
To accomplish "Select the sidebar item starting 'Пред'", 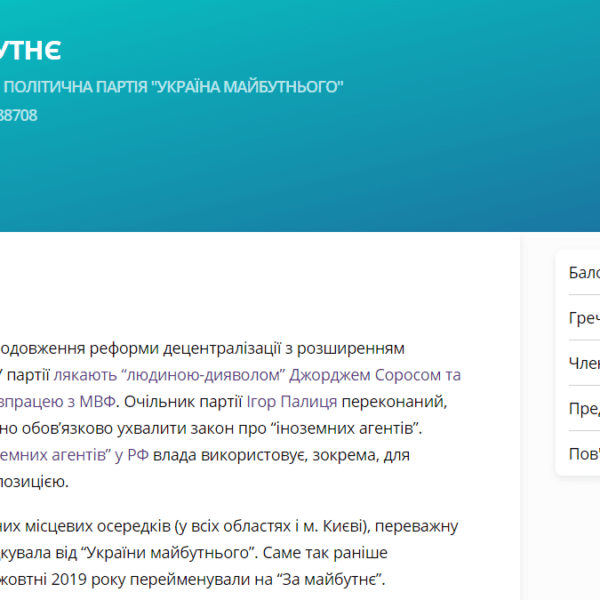I will point(584,408).
